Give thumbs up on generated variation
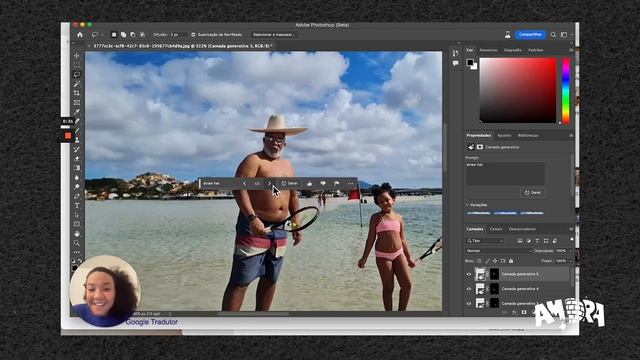640x360 pixels. click(x=310, y=184)
